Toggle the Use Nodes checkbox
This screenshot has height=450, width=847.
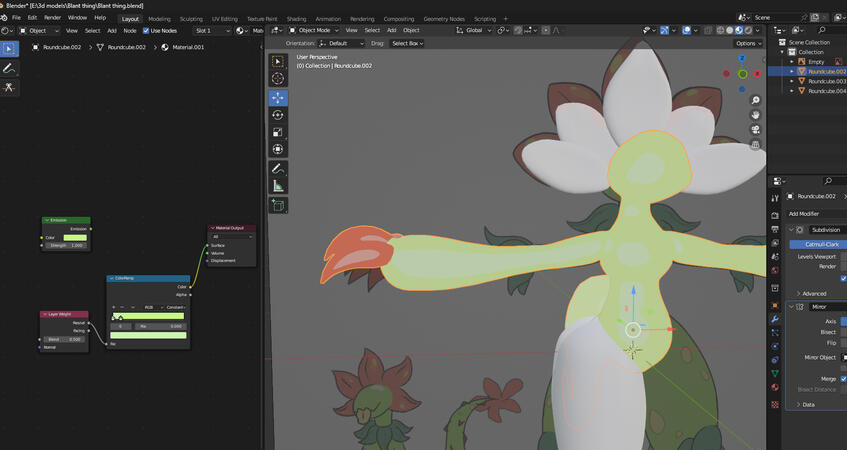[146, 31]
